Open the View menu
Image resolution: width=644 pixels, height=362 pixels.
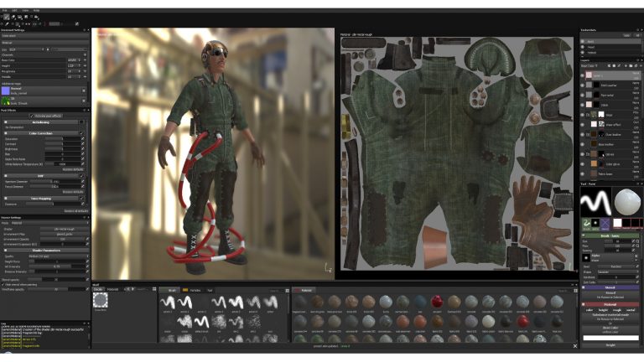[25, 10]
